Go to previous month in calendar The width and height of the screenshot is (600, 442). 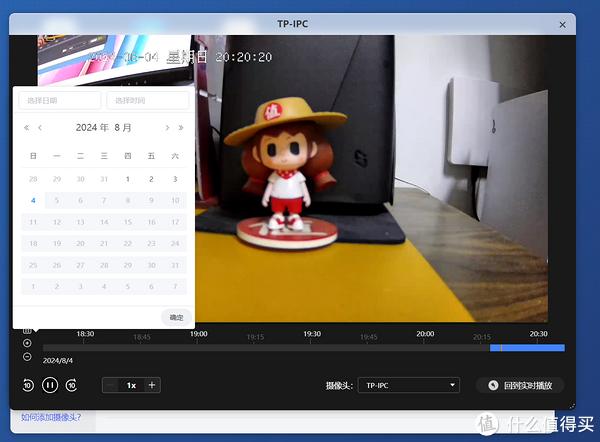40,127
